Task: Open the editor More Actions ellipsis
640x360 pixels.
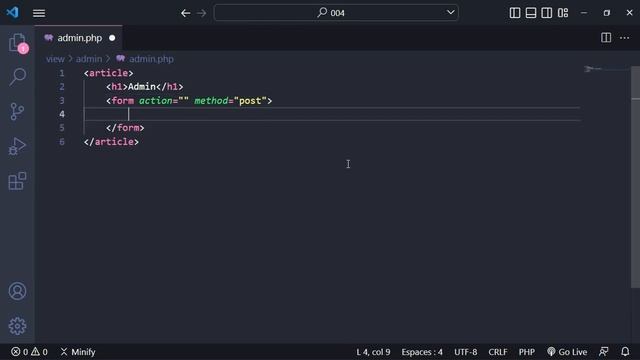Action: coord(624,38)
